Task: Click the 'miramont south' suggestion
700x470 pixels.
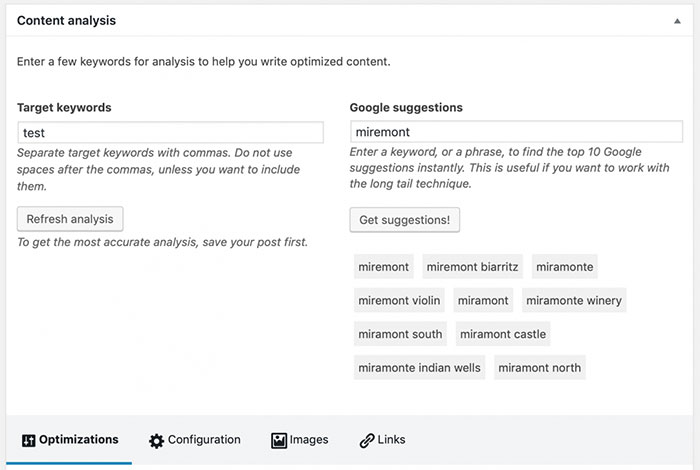Action: [x=400, y=334]
